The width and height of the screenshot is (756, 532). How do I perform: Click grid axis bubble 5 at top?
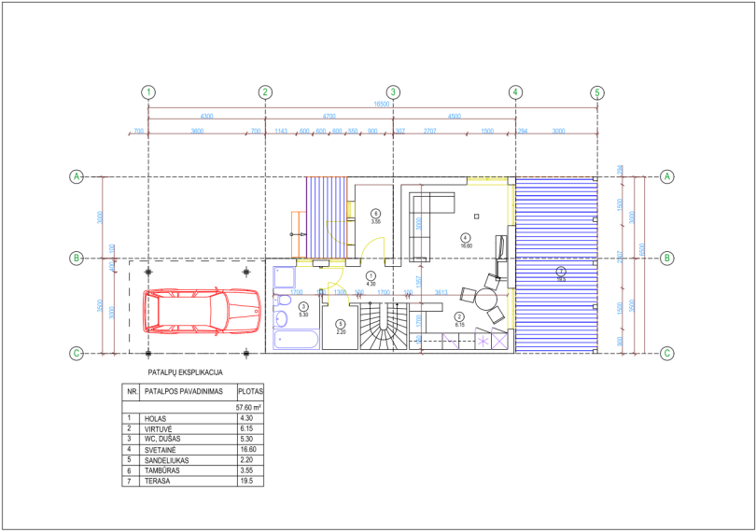(x=597, y=92)
